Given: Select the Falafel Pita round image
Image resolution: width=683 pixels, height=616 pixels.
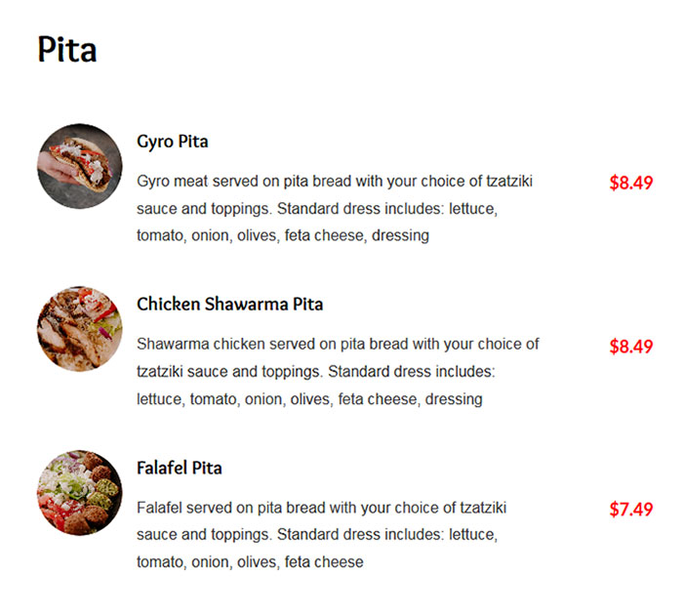Looking at the screenshot, I should 80,493.
